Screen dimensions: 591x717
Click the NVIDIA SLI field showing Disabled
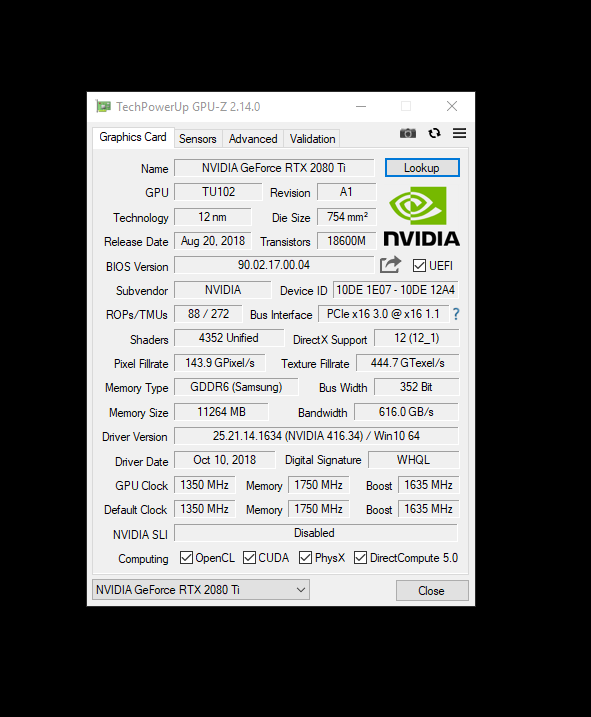pos(316,533)
